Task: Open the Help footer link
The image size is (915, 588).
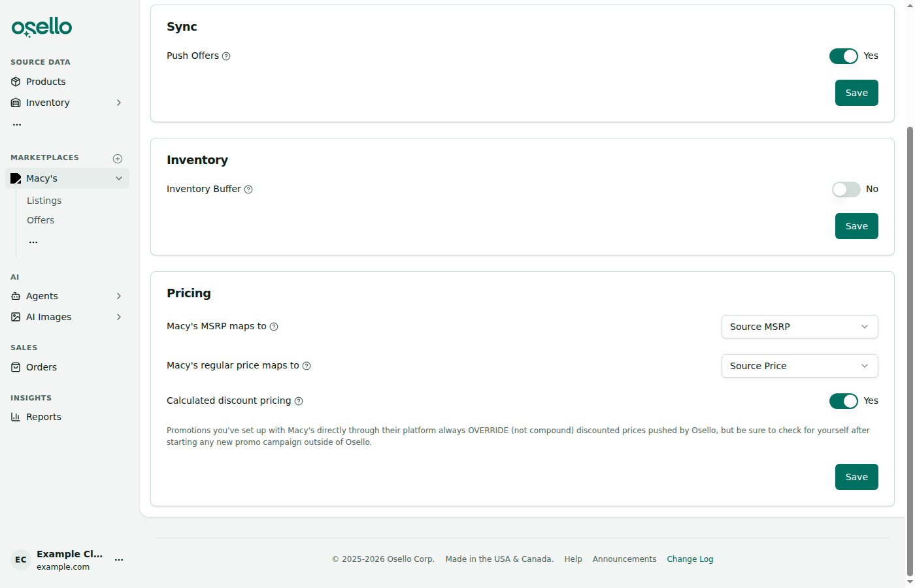Action: (573, 559)
